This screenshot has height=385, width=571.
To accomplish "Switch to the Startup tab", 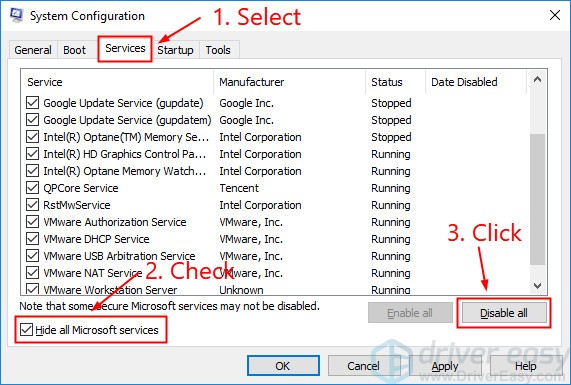I will pyautogui.click(x=175, y=50).
